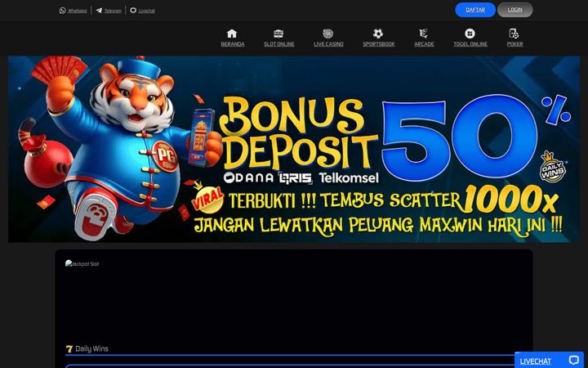Open the TOGEL ONLINE menu item
The height and width of the screenshot is (368, 588).
click(470, 44)
